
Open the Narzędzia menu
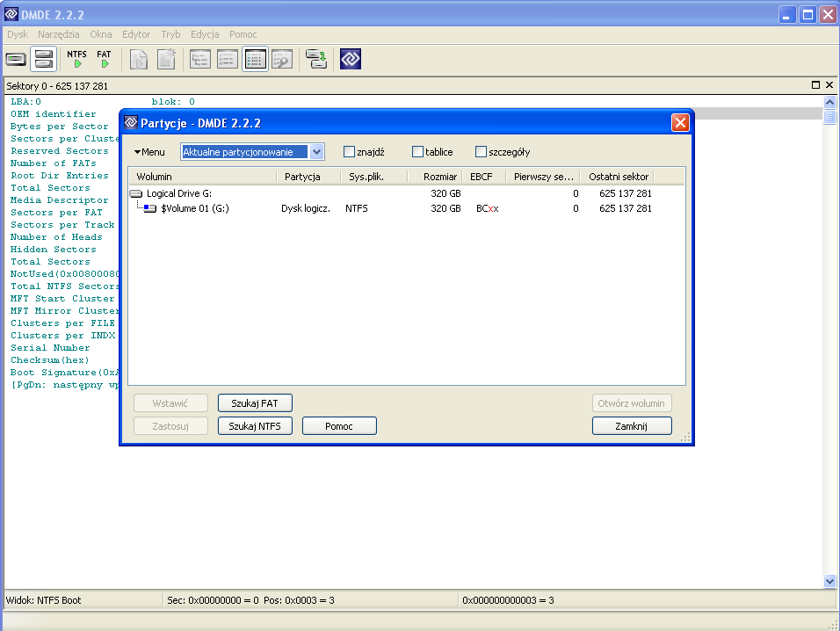tap(58, 34)
